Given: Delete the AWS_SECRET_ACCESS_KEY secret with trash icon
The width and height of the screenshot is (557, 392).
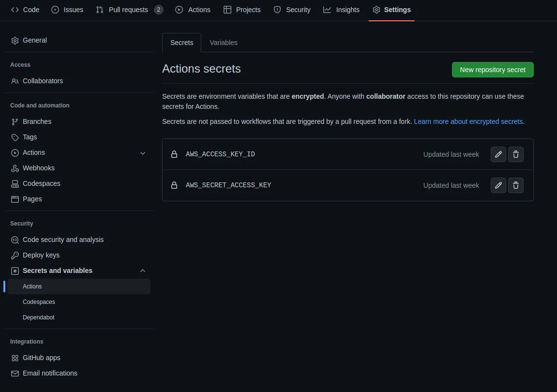Looking at the screenshot, I should (516, 185).
